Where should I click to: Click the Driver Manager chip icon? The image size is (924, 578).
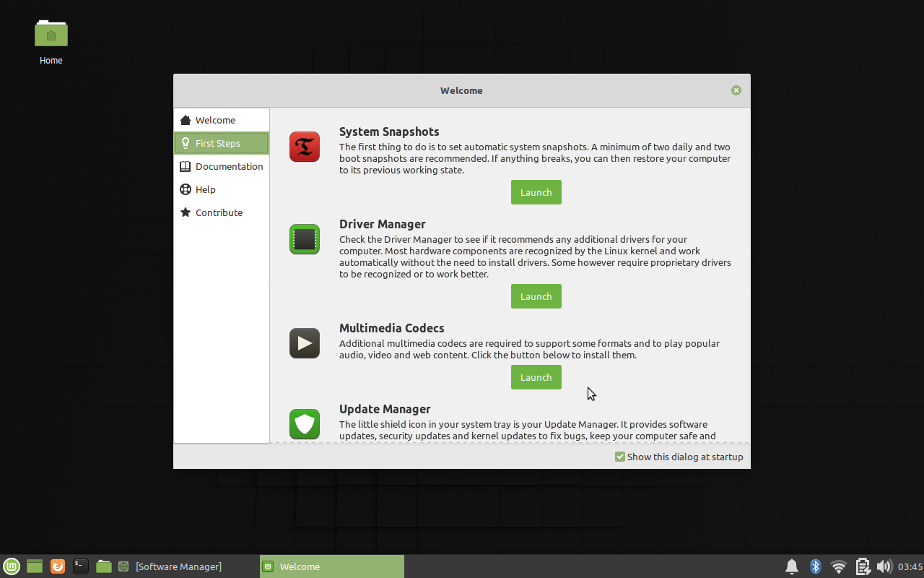click(x=304, y=239)
